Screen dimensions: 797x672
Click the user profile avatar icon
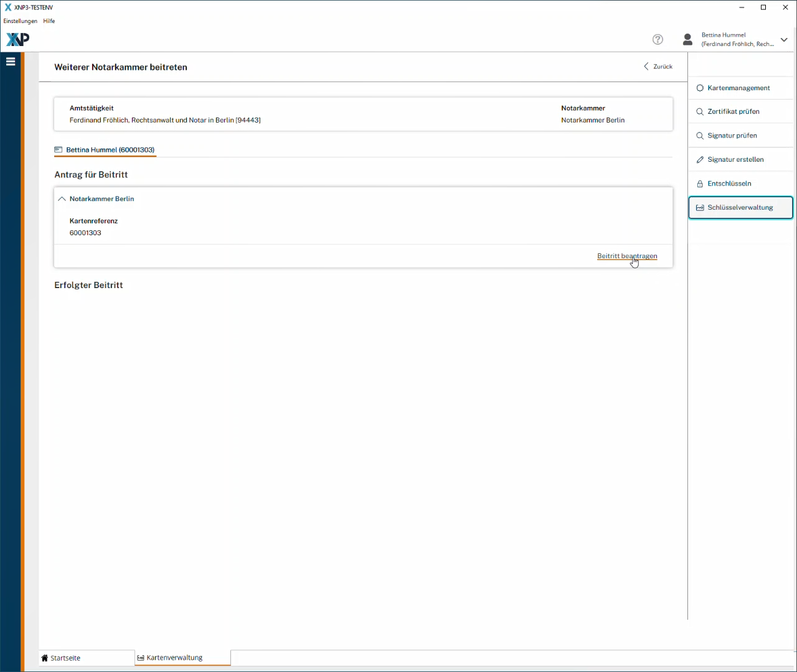click(687, 39)
